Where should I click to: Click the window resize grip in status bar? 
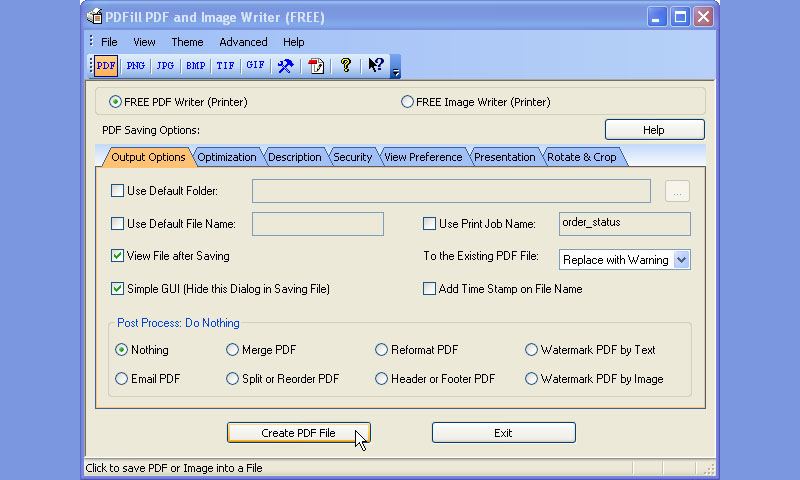(x=709, y=468)
